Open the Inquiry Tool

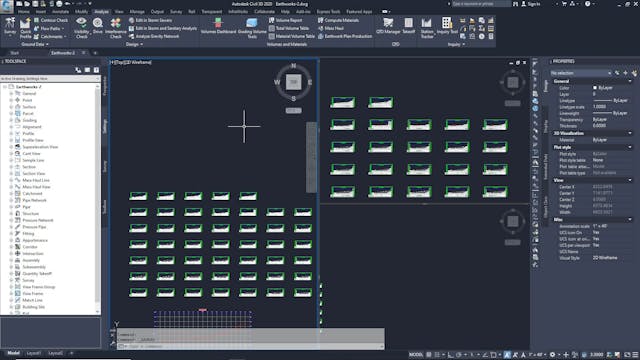tap(447, 25)
